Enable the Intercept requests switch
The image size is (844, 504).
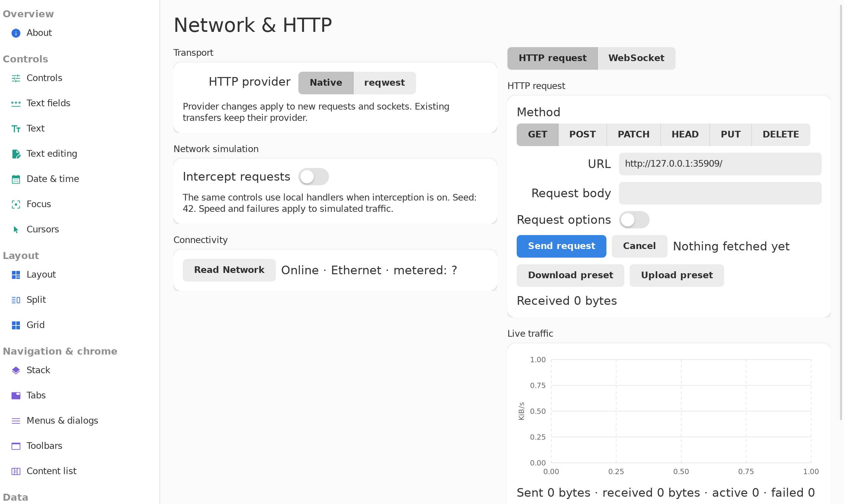[x=313, y=177]
